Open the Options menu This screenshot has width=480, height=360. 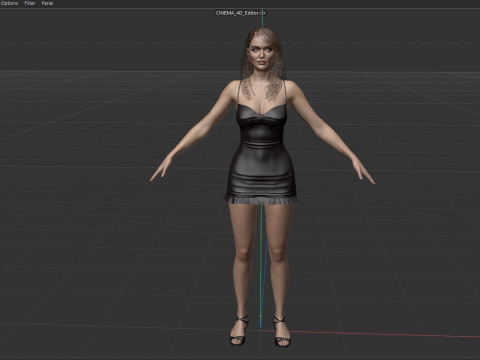coord(9,3)
